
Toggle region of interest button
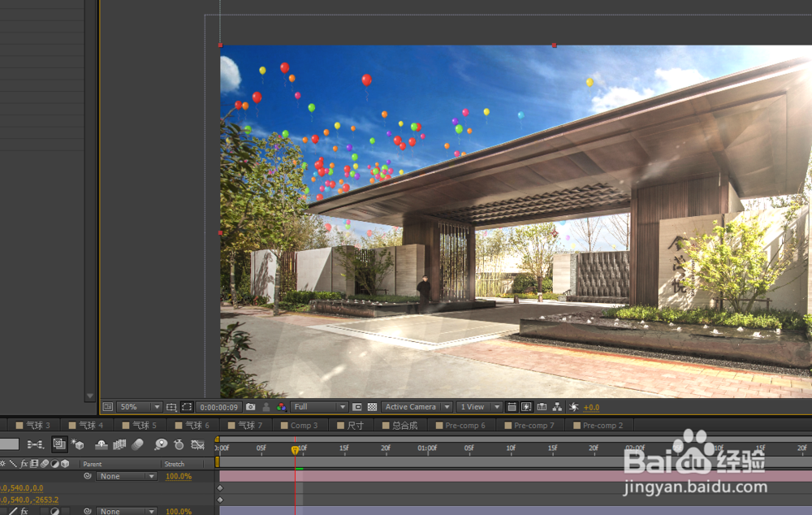click(x=356, y=407)
